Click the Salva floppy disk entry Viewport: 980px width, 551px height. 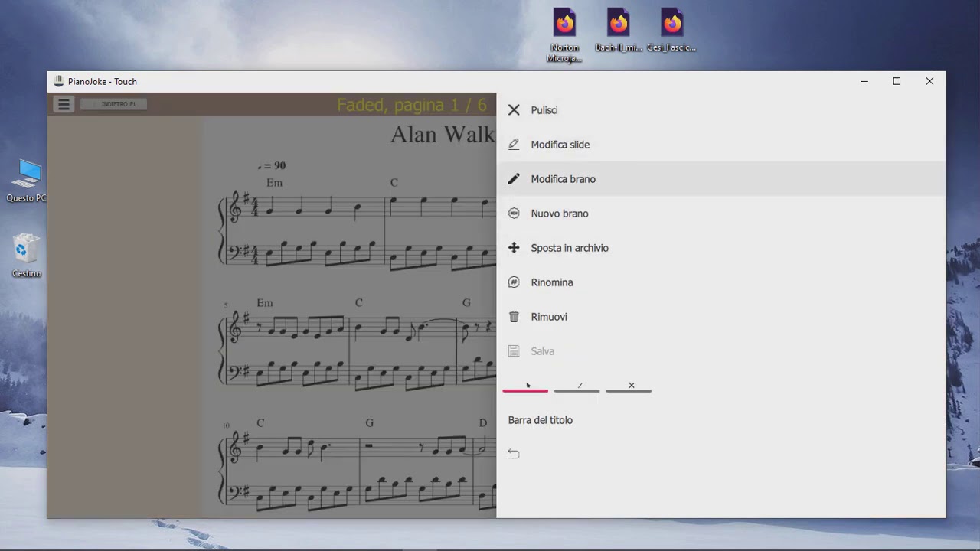coord(721,351)
